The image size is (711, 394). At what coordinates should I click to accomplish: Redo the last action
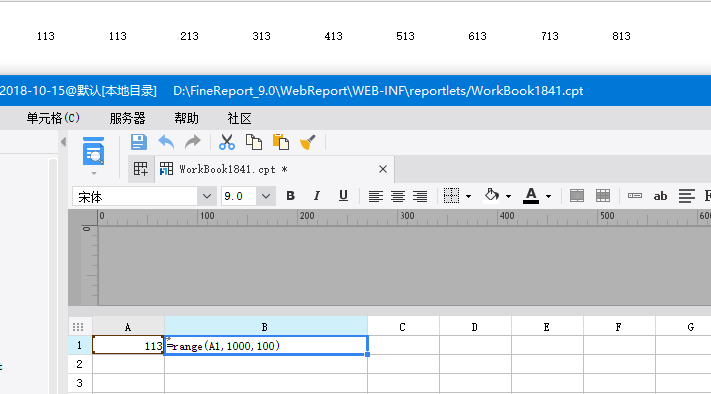(193, 142)
